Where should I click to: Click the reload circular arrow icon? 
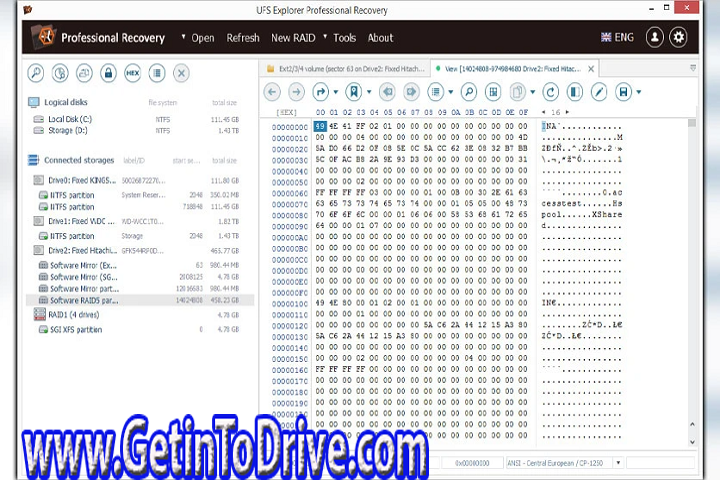[551, 92]
